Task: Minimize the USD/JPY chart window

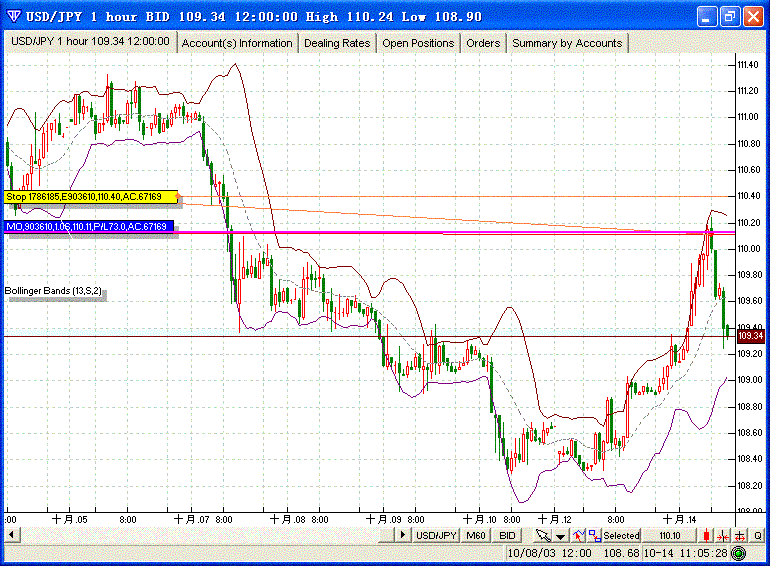Action: pos(707,17)
